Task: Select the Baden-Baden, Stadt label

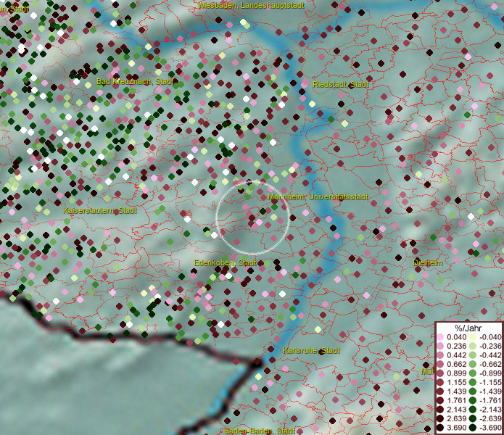Action: [259, 431]
